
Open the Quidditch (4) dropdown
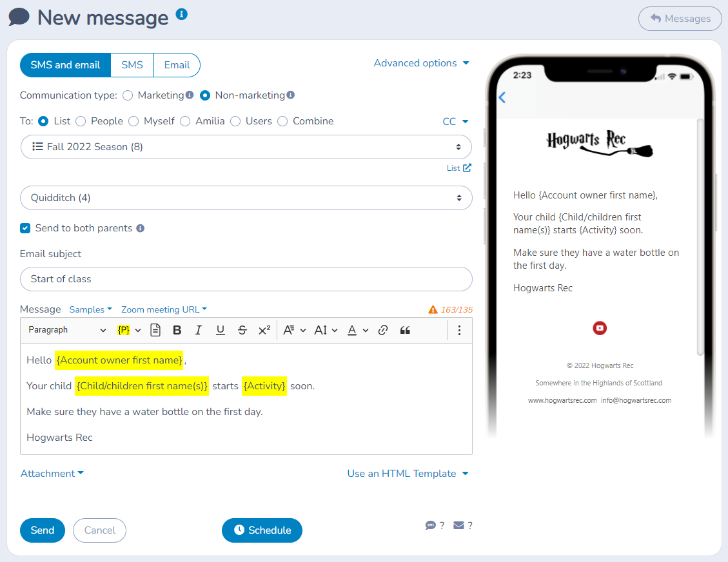tap(246, 198)
